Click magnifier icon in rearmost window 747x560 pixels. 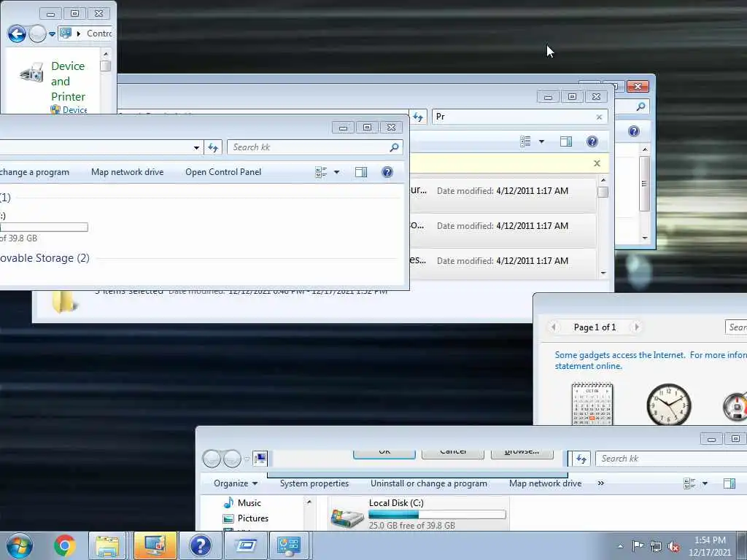640,106
